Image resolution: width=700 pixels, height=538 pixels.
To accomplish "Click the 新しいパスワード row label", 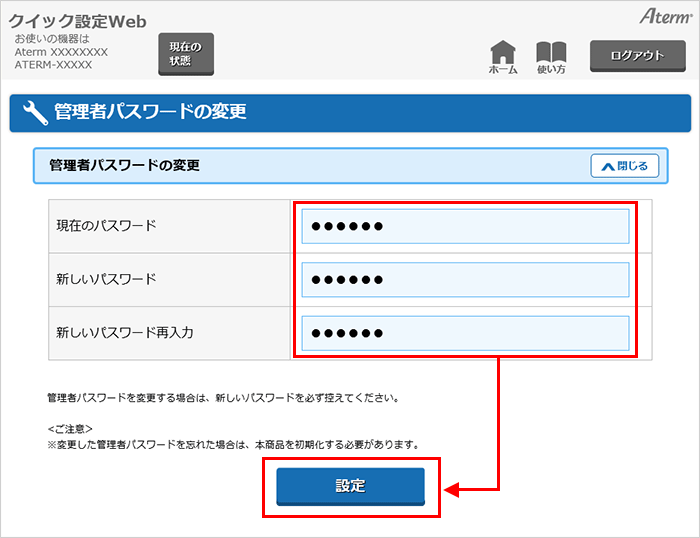I will [x=107, y=279].
